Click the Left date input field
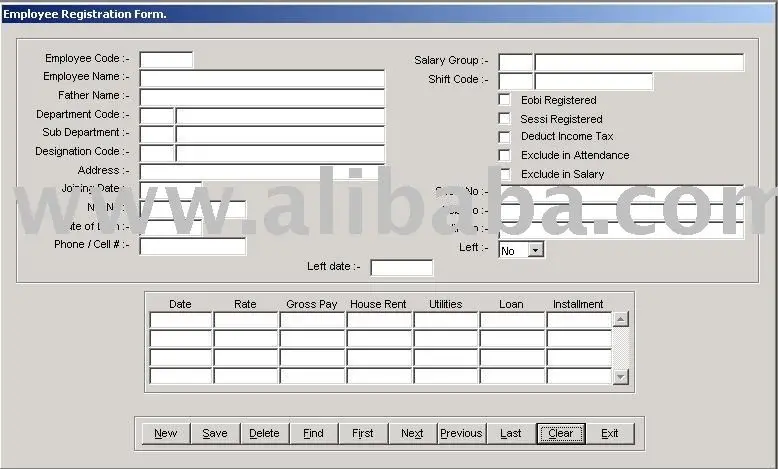 pyautogui.click(x=401, y=267)
